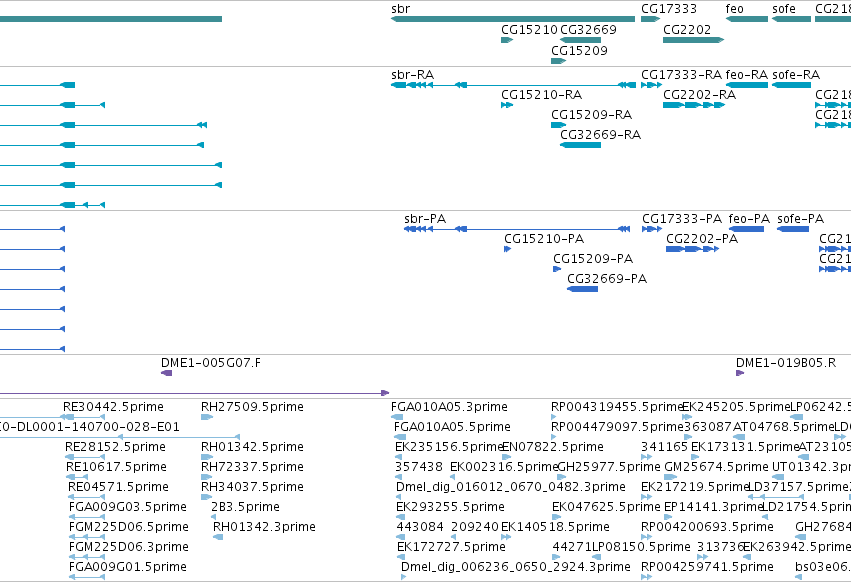Click the CG17333-PA label
The image size is (851, 582).
click(x=682, y=219)
